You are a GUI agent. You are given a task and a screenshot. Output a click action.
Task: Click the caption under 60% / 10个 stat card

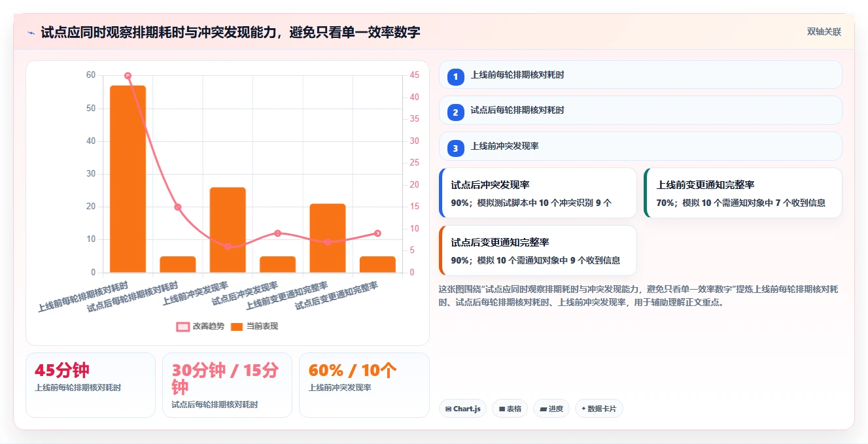(339, 388)
